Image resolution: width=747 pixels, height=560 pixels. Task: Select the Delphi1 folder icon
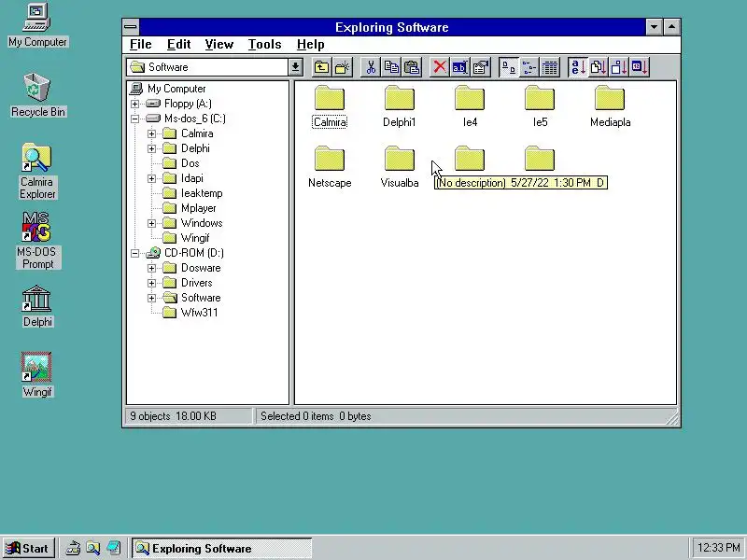point(400,107)
